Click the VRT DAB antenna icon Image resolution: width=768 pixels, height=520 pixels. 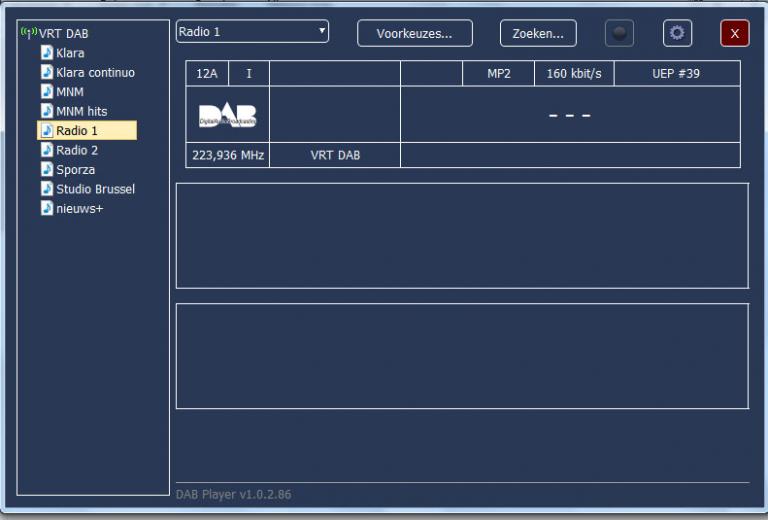[28, 33]
